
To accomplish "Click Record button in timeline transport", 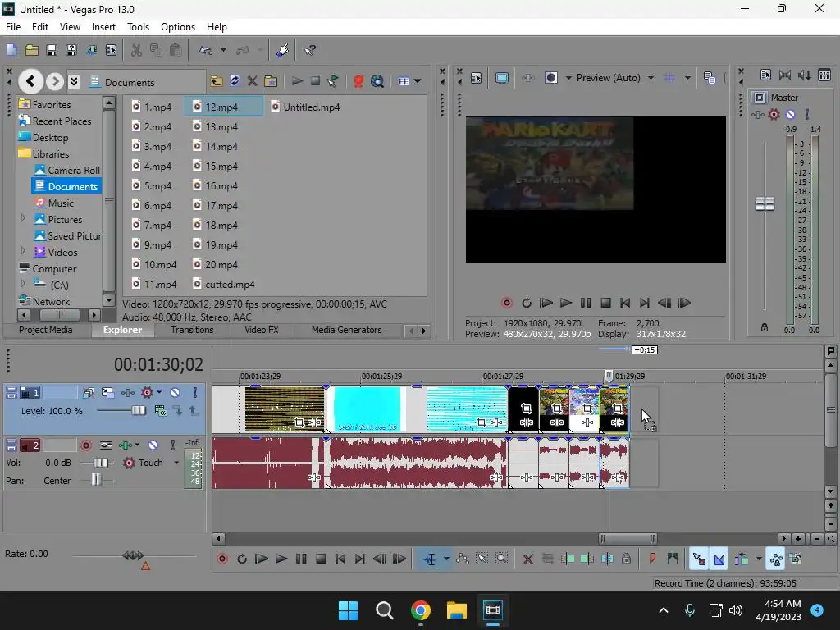I will (x=222, y=559).
